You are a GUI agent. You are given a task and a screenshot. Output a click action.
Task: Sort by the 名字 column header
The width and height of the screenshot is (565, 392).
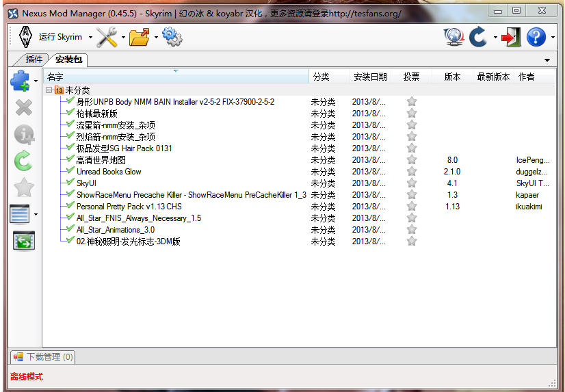point(176,77)
